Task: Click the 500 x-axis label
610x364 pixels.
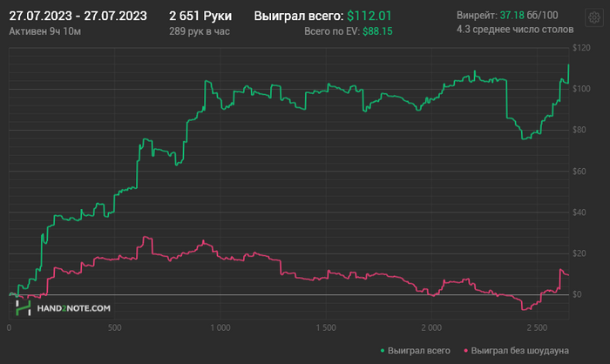Action: 115,327
